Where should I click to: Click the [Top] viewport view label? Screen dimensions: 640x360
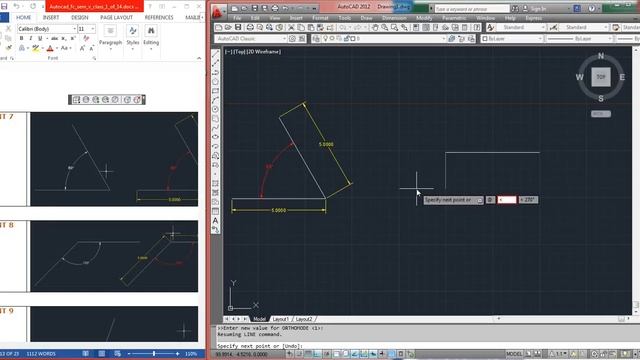239,52
